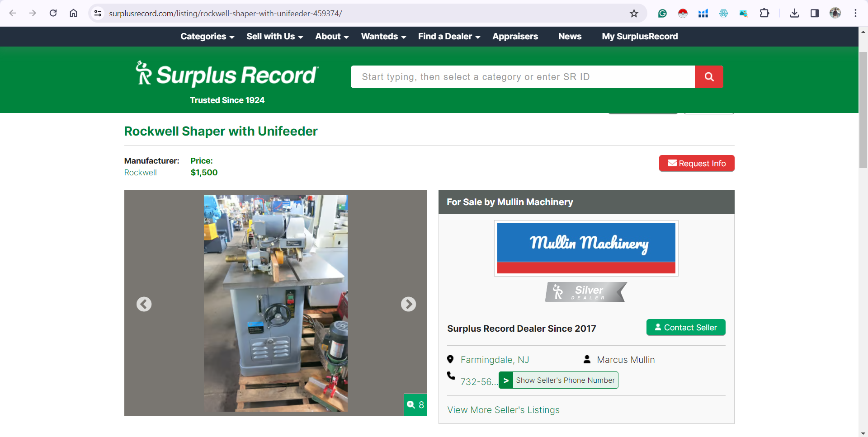Click Surplus Record Dealer Since 2017 text
Screen dimensions: 868x437
click(x=521, y=329)
